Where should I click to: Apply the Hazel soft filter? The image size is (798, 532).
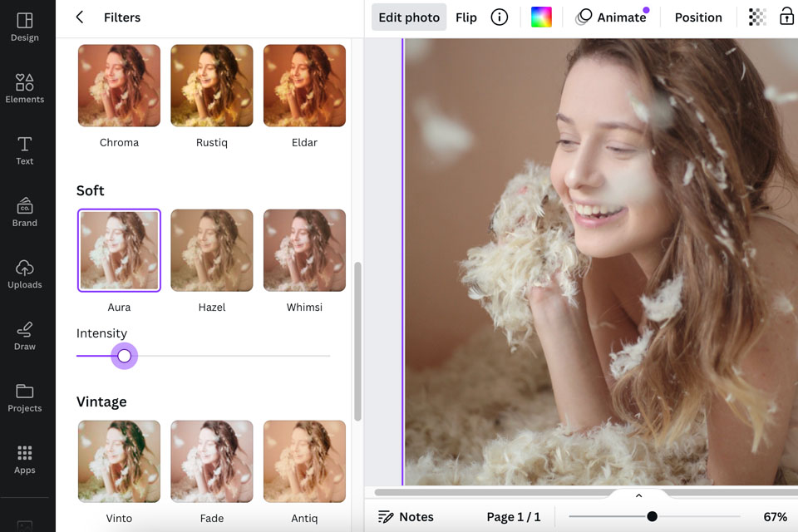point(212,250)
